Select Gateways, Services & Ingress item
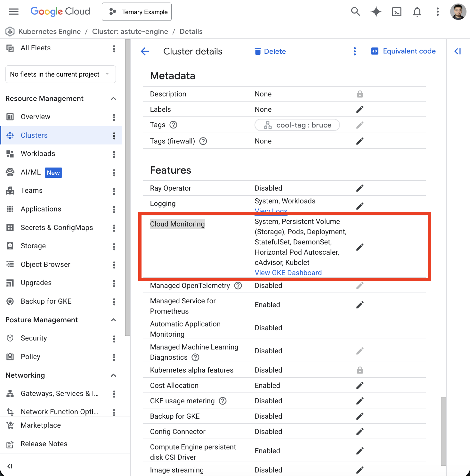This screenshot has height=476, width=470. pos(60,394)
